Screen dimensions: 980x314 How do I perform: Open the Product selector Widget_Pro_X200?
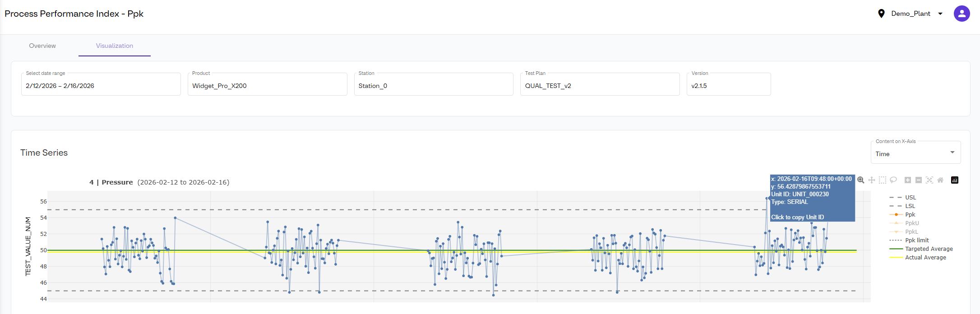tap(267, 86)
